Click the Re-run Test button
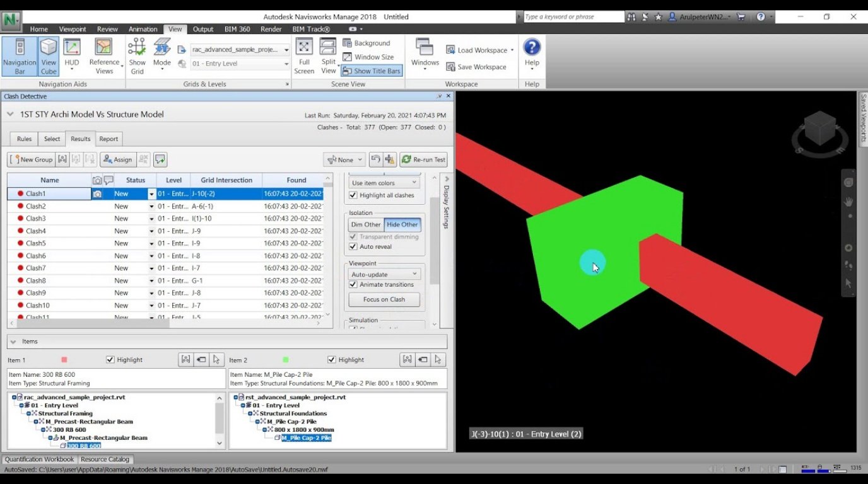The width and height of the screenshot is (868, 484). 423,159
